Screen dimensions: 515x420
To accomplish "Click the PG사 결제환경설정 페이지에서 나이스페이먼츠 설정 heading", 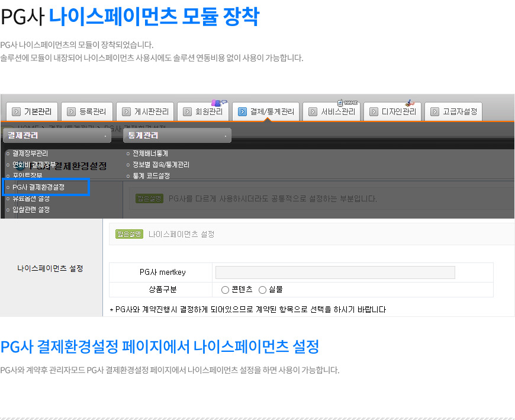I will 160,347.
